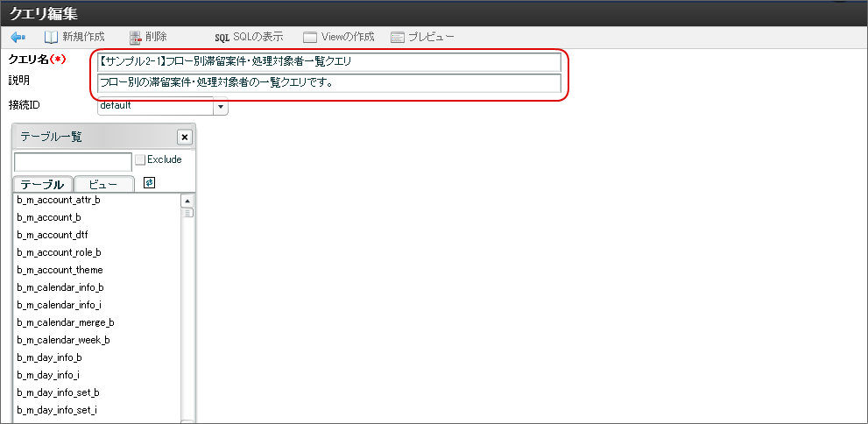The width and height of the screenshot is (868, 424).
Task: Toggle the Exclude checkbox
Action: [x=140, y=160]
